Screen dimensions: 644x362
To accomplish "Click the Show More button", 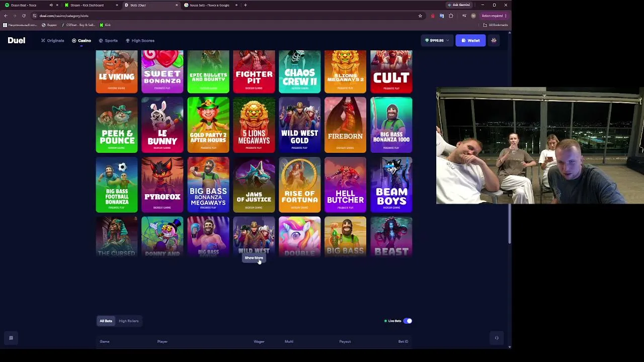I will pos(254,258).
